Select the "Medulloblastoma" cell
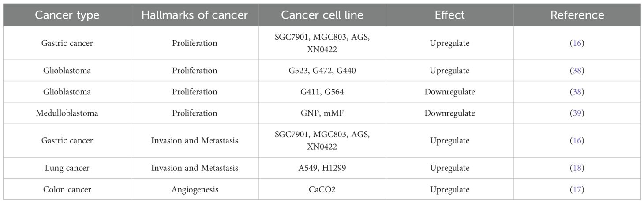The height and width of the screenshot is (203, 644). coord(67,113)
